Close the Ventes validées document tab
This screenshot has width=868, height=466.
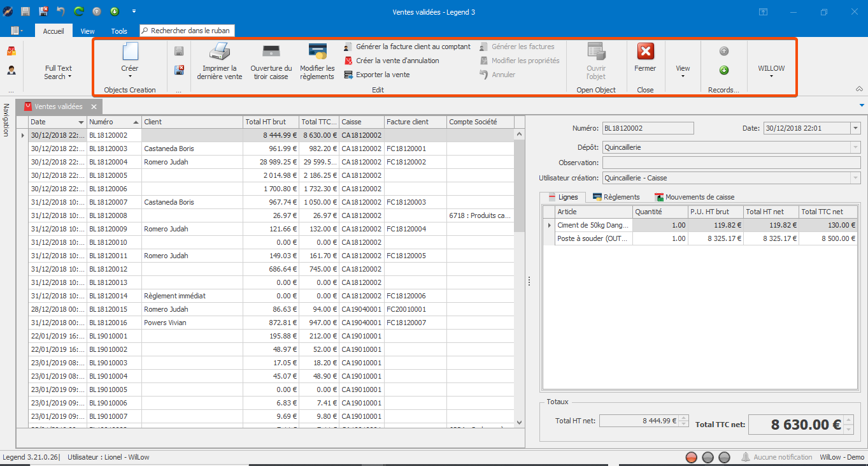[x=93, y=106]
